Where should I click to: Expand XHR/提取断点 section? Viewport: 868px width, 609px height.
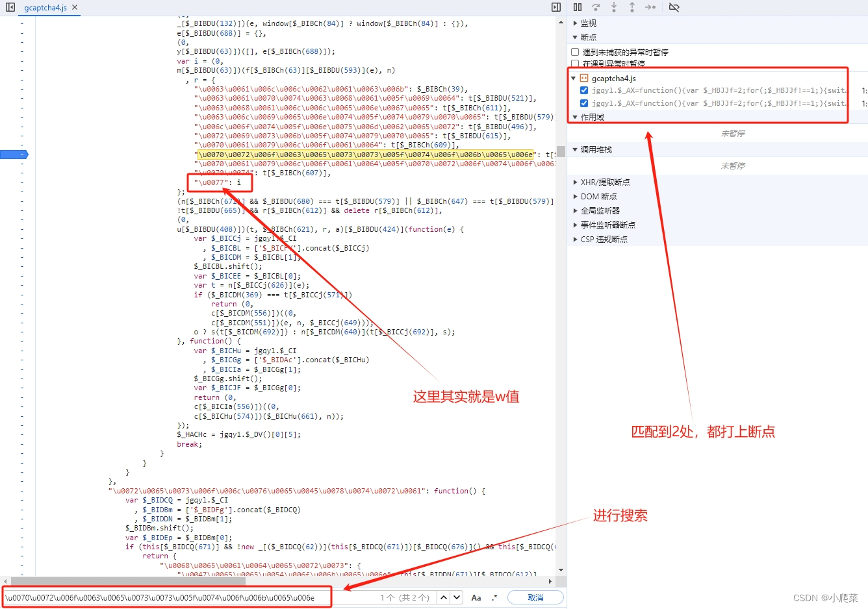point(575,182)
